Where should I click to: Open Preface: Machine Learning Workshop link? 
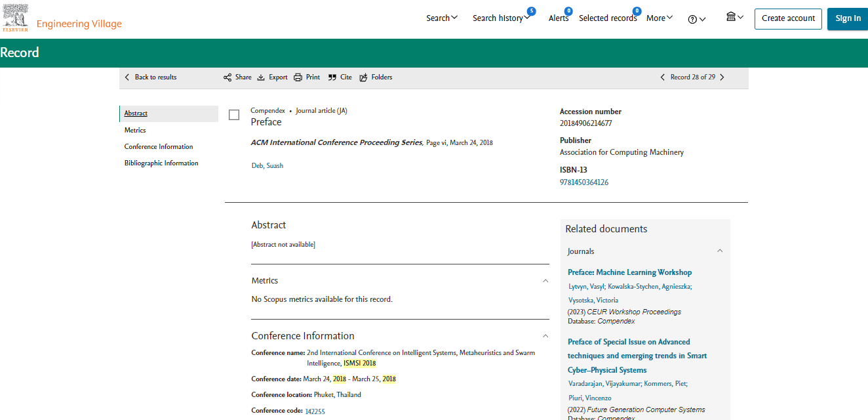click(x=629, y=272)
